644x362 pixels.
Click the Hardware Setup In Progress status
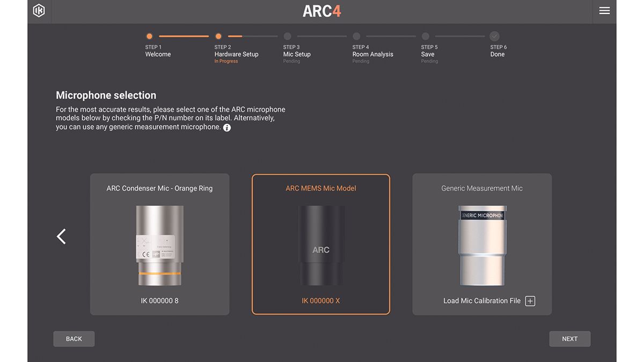[226, 61]
